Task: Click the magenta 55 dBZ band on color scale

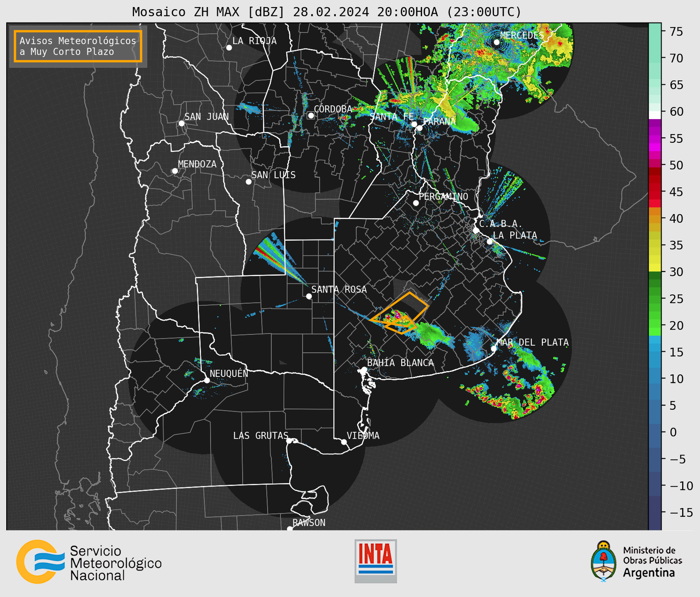Action: [655, 139]
